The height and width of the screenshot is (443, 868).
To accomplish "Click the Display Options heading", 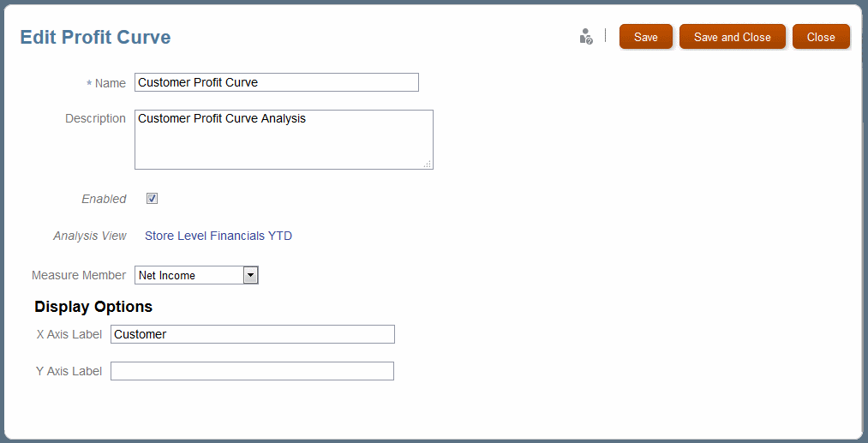I will click(93, 307).
